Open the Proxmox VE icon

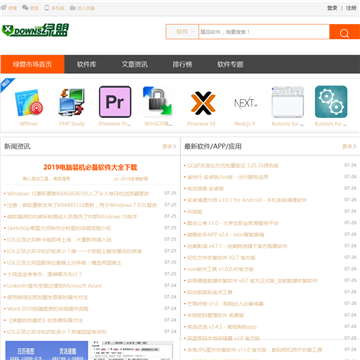tap(201, 103)
